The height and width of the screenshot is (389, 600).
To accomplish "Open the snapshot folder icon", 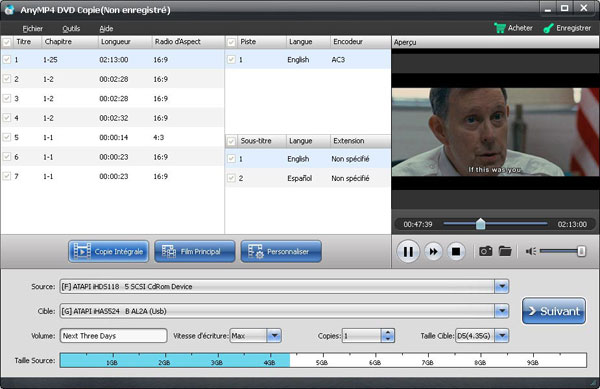I will tap(505, 251).
